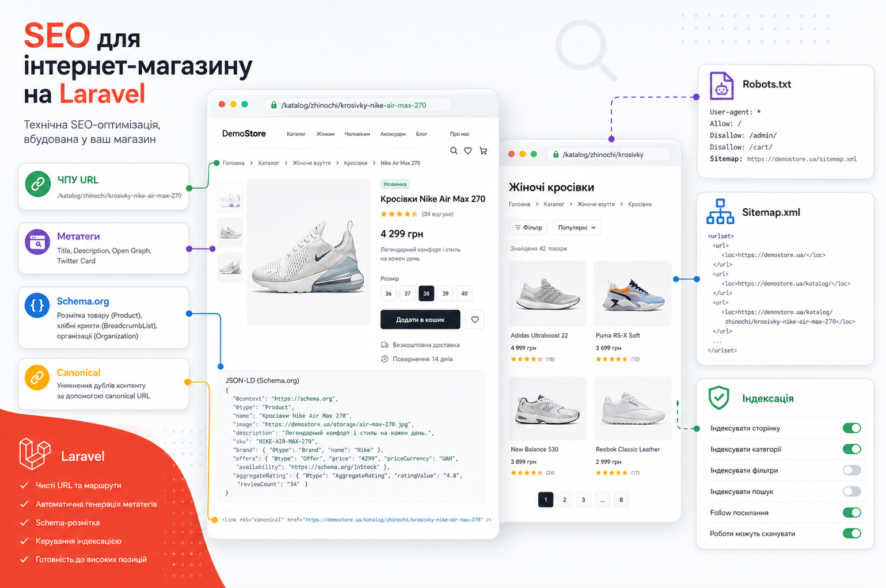Click the padlock icon in product page URL bar
886x588 pixels.
coord(274,105)
